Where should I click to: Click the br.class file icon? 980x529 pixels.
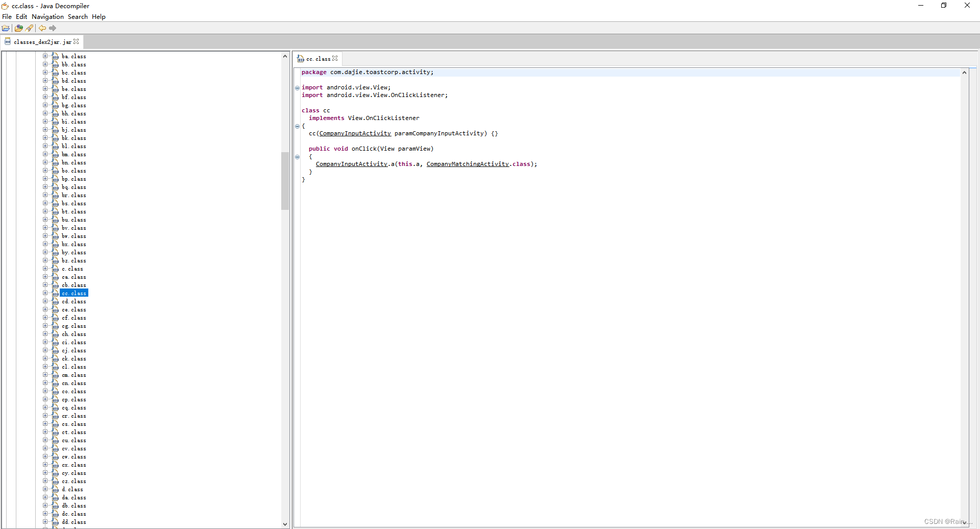click(55, 195)
